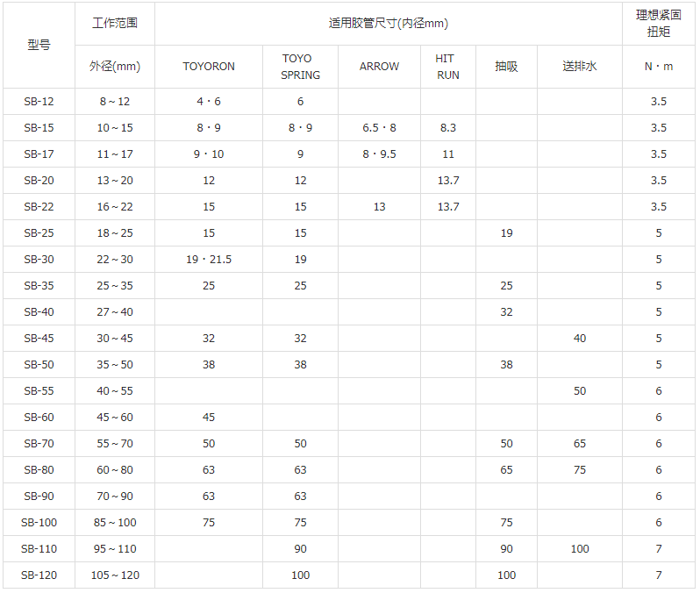Click the 16～22 outer diameter cell
Viewport: 700px width, 593px height.
(115, 207)
